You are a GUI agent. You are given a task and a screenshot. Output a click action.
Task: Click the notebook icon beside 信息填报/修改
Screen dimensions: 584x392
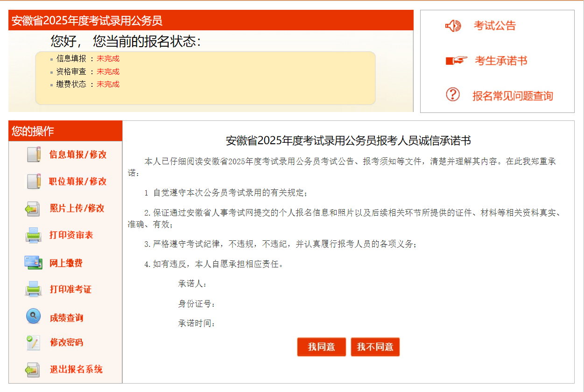tap(34, 154)
